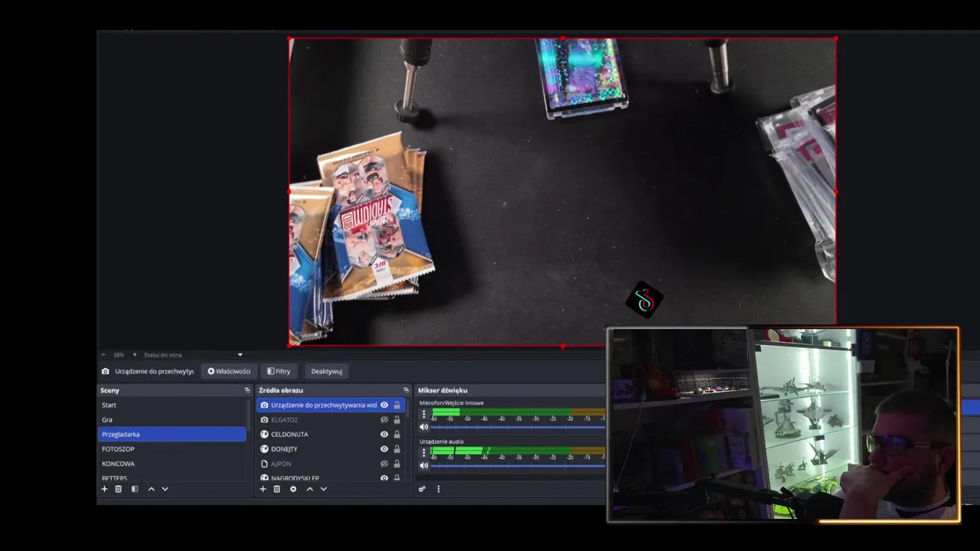
Task: Open mixer options menu dots at bottom
Action: (x=438, y=489)
